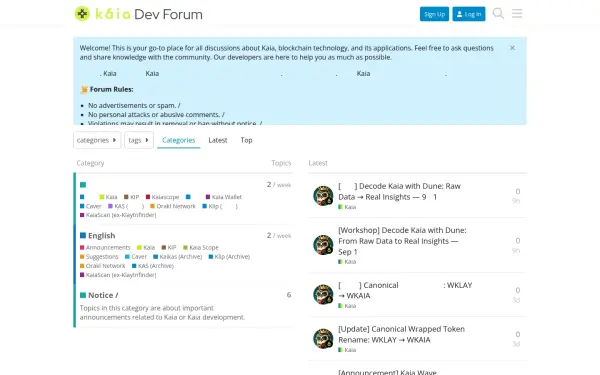Image resolution: width=600 pixels, height=375 pixels.
Task: Open Klip (Archive) subcategory
Action: click(229, 257)
